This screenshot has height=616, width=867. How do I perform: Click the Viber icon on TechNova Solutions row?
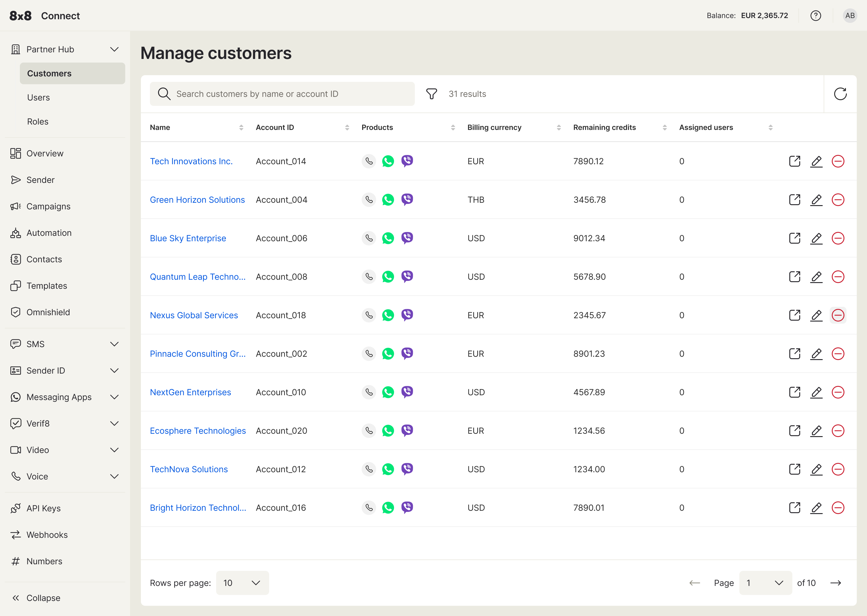click(407, 469)
